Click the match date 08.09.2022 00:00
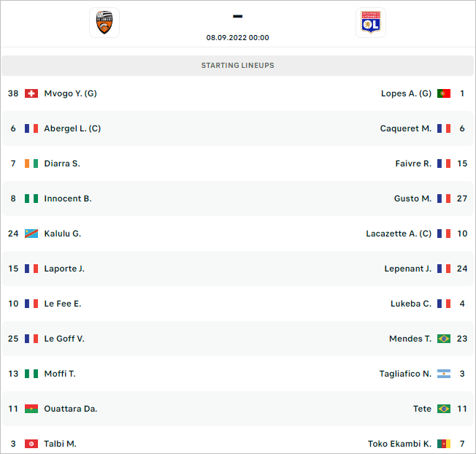476x454 pixels. tap(238, 38)
